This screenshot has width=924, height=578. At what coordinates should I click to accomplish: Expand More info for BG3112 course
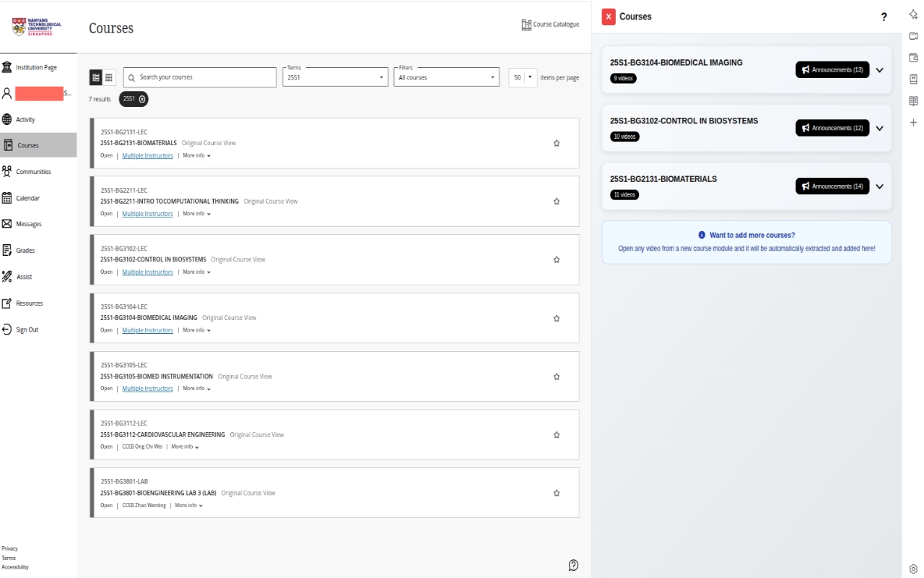click(x=185, y=447)
